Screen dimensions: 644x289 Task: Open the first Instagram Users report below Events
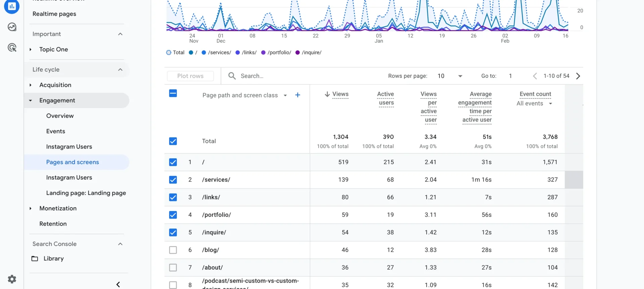69,147
